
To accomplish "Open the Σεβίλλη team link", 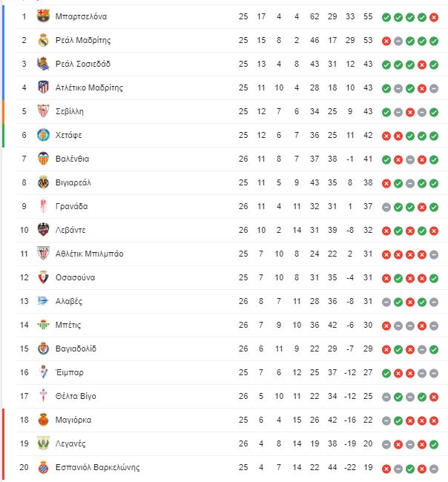I will [x=70, y=111].
